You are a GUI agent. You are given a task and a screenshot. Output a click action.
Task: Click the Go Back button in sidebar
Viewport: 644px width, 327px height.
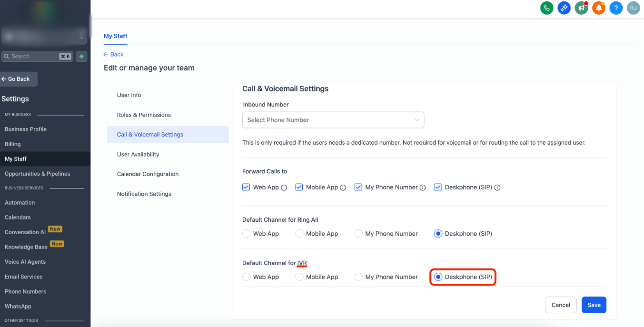pos(18,79)
